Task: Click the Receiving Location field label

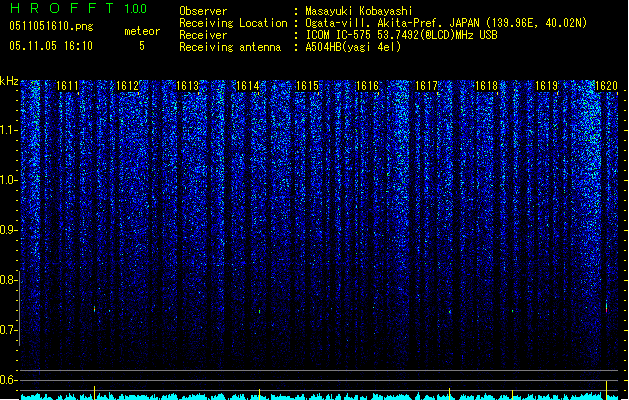Action: tap(233, 23)
